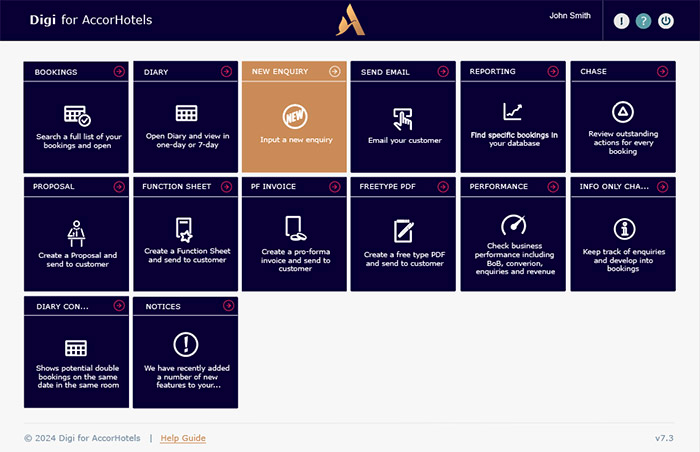This screenshot has height=452, width=700.
Task: Select the DIARY tile title
Action: coord(156,72)
